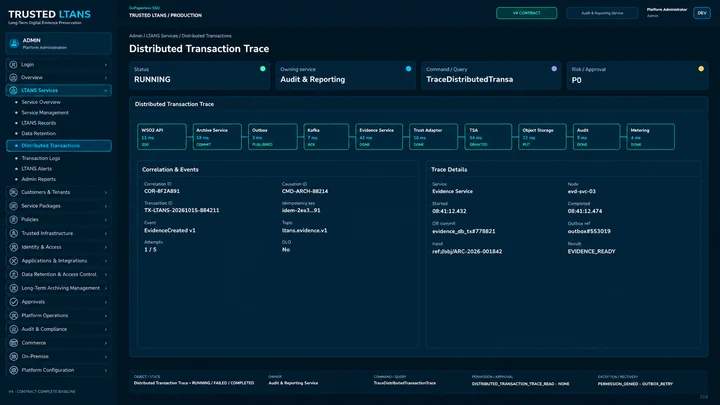Click the Audit & Compliance icon
This screenshot has width=720, height=405.
point(14,329)
